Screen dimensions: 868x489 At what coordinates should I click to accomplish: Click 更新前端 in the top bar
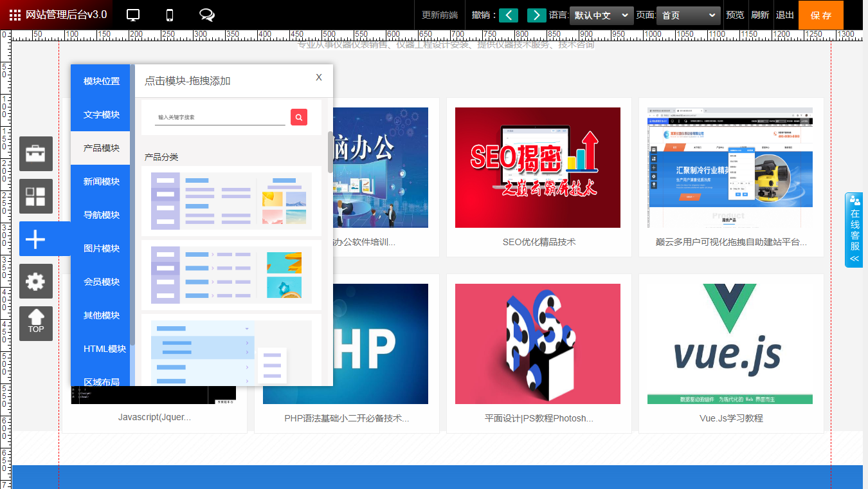(x=439, y=14)
